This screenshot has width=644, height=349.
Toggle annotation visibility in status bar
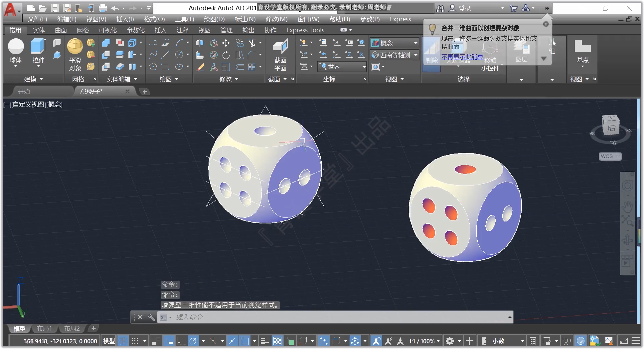376,341
